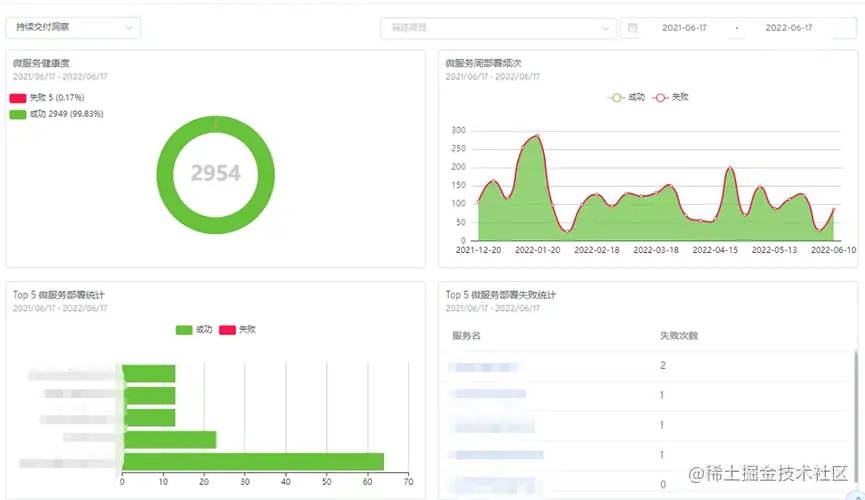
Task: Toggle 失败 legend in Top 5 deployment bar chart
Action: [237, 329]
